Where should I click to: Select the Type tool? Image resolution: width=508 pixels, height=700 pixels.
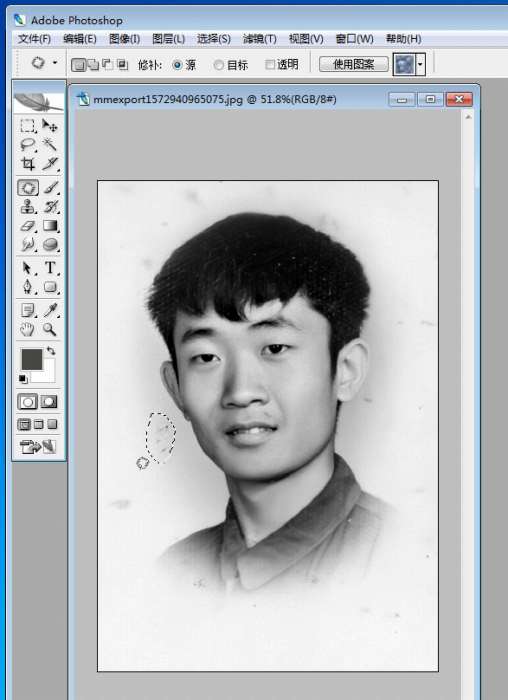coord(50,267)
